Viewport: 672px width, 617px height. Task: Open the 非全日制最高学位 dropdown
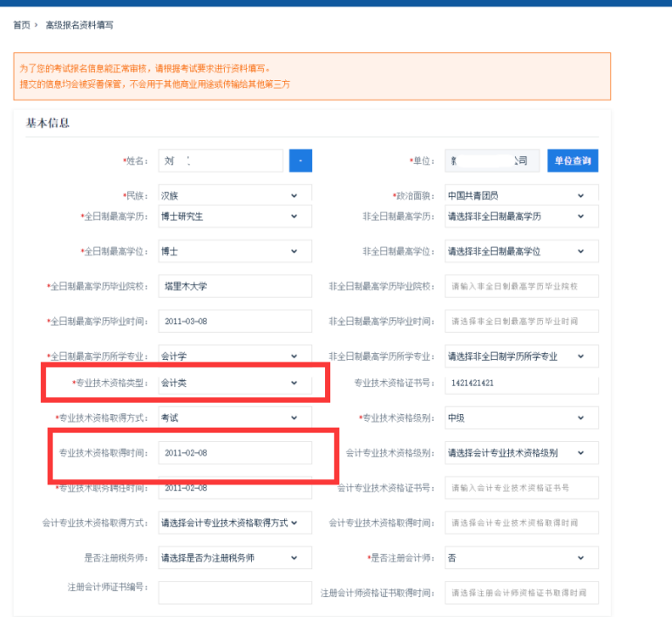(521, 251)
